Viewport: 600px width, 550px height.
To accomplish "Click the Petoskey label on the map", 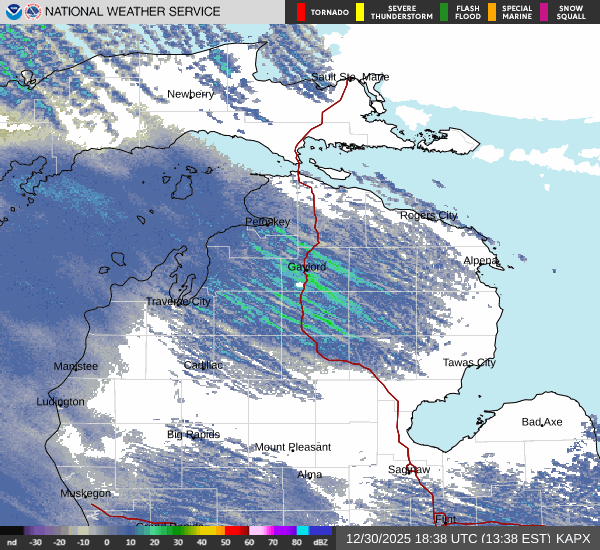I will click(268, 221).
